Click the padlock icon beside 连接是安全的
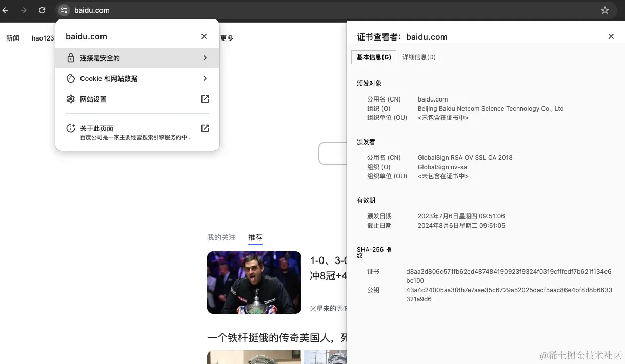The height and width of the screenshot is (364, 625). 71,57
